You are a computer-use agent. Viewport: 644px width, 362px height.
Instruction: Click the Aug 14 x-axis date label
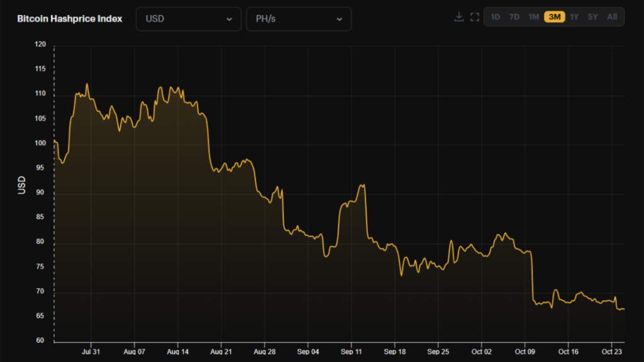click(178, 353)
